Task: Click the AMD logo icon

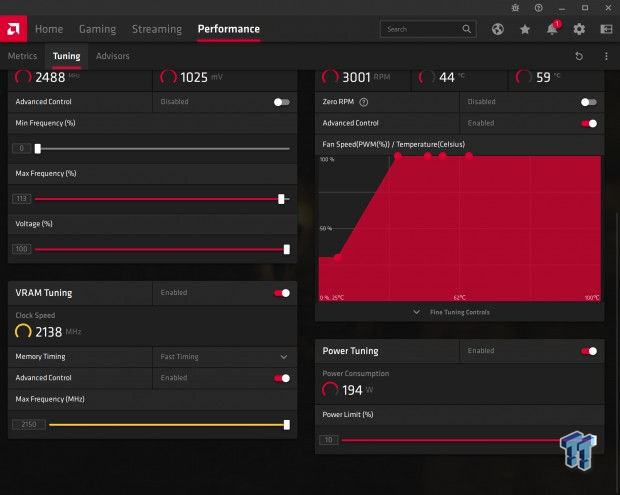Action: [13, 29]
